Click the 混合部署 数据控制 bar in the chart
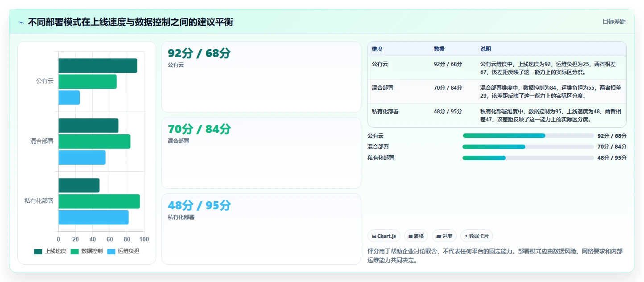 95,141
